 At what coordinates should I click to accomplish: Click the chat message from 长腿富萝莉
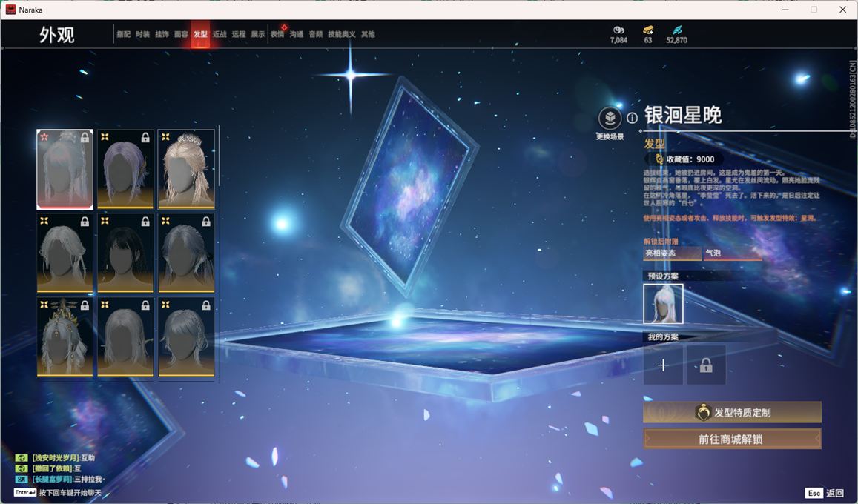tap(59, 480)
